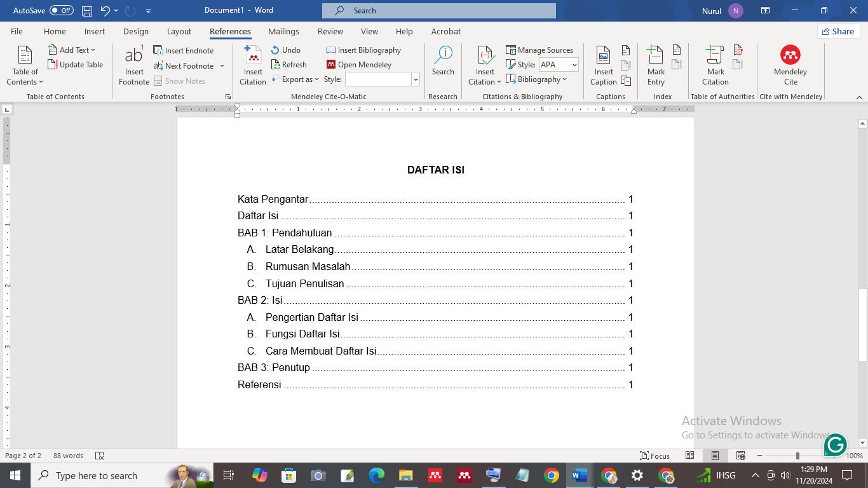Click the ribbon display options button
Screen dimensions: 868x488
tap(765, 11)
